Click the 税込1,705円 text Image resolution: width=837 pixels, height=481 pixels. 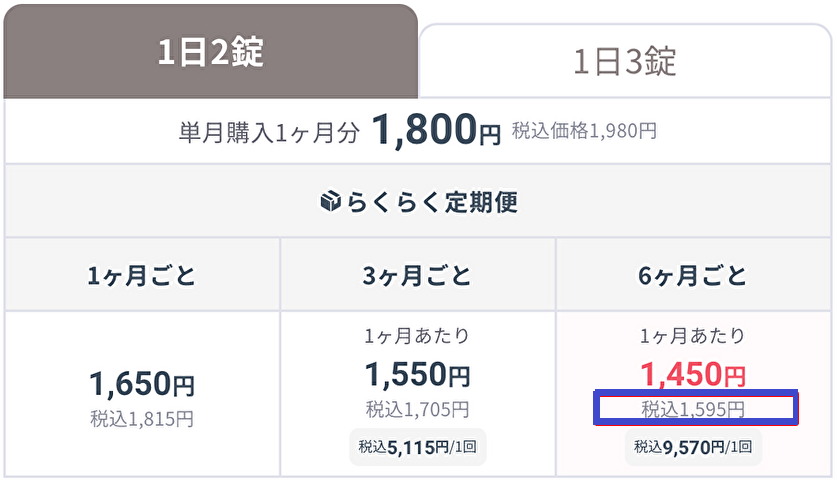pyautogui.click(x=417, y=409)
